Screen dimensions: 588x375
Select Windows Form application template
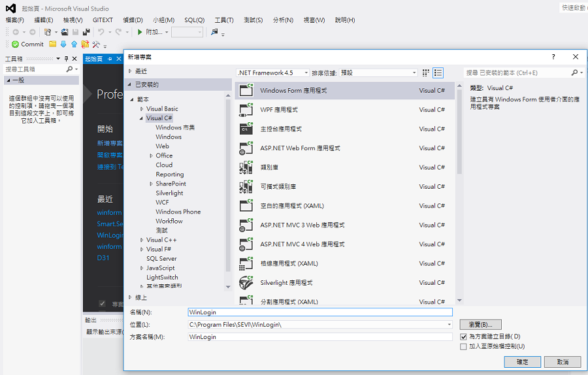click(x=344, y=90)
